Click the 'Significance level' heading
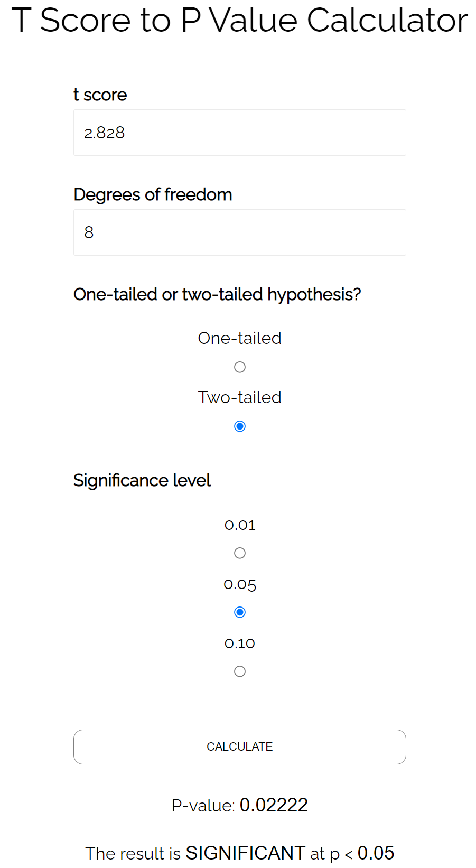Screen dimensions: 476x868 (x=142, y=480)
